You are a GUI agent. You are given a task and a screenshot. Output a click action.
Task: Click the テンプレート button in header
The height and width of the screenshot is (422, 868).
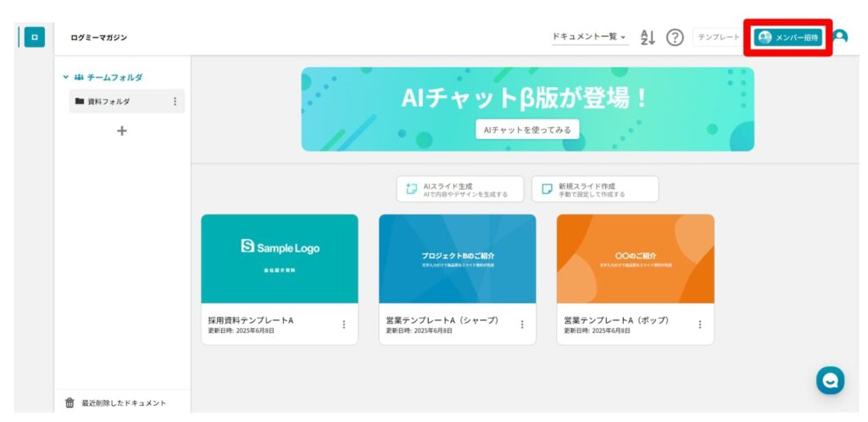pyautogui.click(x=718, y=37)
